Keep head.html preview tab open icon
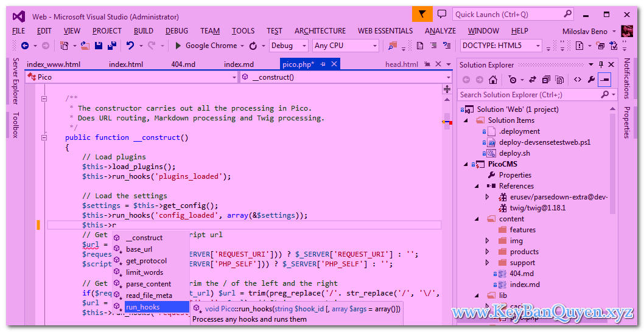Image resolution: width=644 pixels, height=332 pixels. tap(427, 64)
